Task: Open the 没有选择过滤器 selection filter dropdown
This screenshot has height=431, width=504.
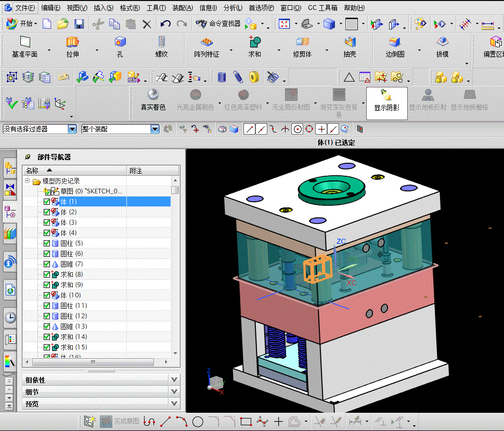Action: click(72, 129)
